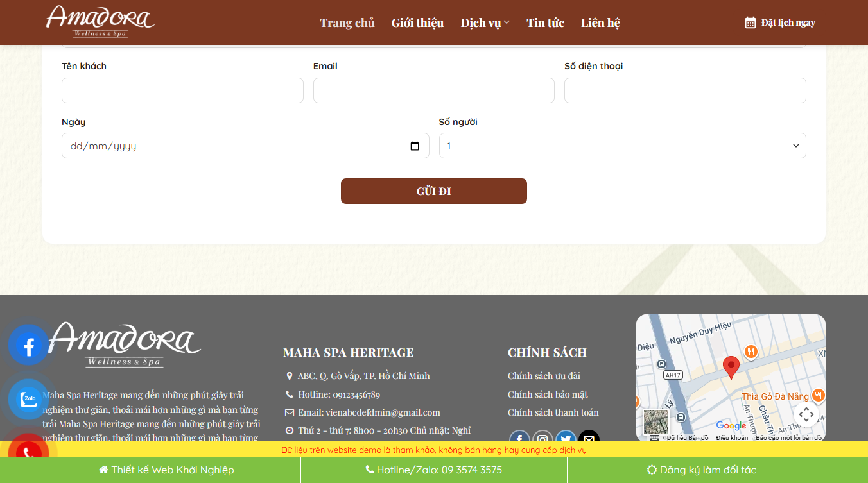This screenshot has width=868, height=483.
Task: Click Đặt lịch ngay link
Action: click(x=788, y=22)
